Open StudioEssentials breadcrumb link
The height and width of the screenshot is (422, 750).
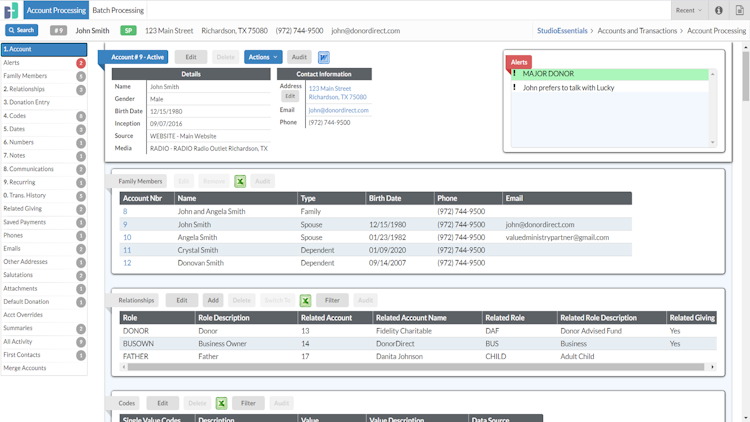click(x=562, y=31)
